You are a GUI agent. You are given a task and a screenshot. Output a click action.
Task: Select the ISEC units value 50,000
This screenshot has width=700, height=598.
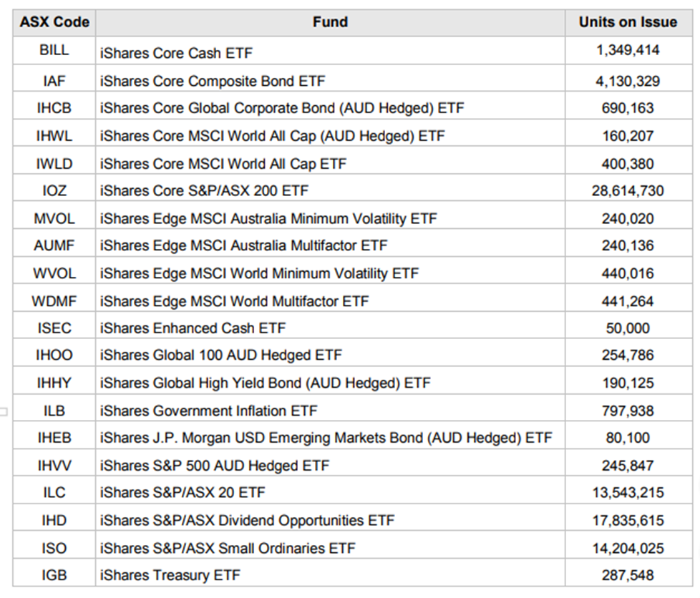click(628, 328)
